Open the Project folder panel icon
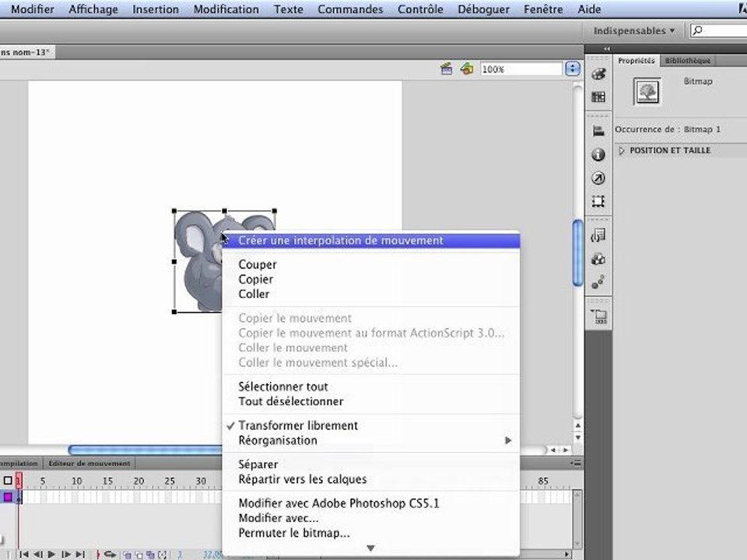This screenshot has height=560, width=747. point(598,316)
